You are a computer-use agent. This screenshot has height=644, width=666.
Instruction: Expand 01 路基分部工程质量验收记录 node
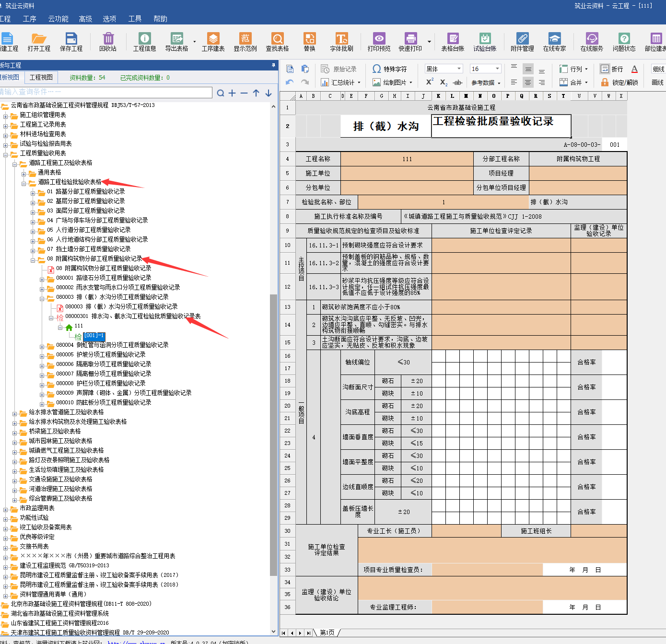click(x=33, y=193)
